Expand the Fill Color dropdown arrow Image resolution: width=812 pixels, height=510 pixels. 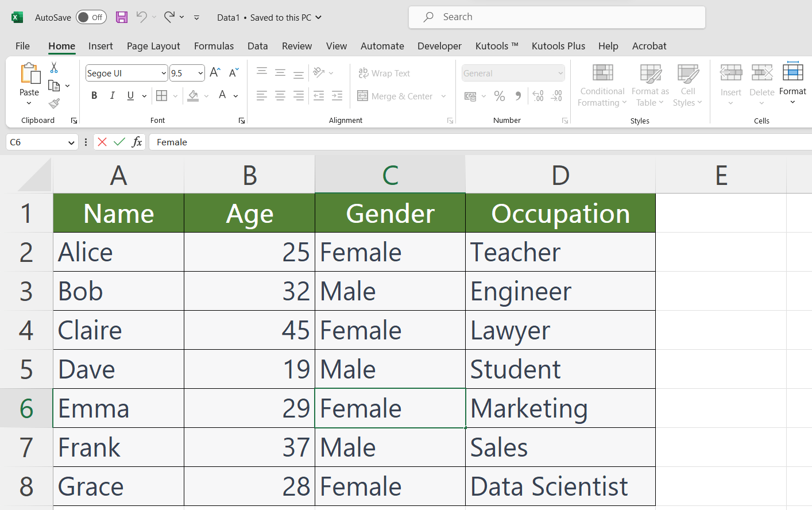pyautogui.click(x=206, y=96)
